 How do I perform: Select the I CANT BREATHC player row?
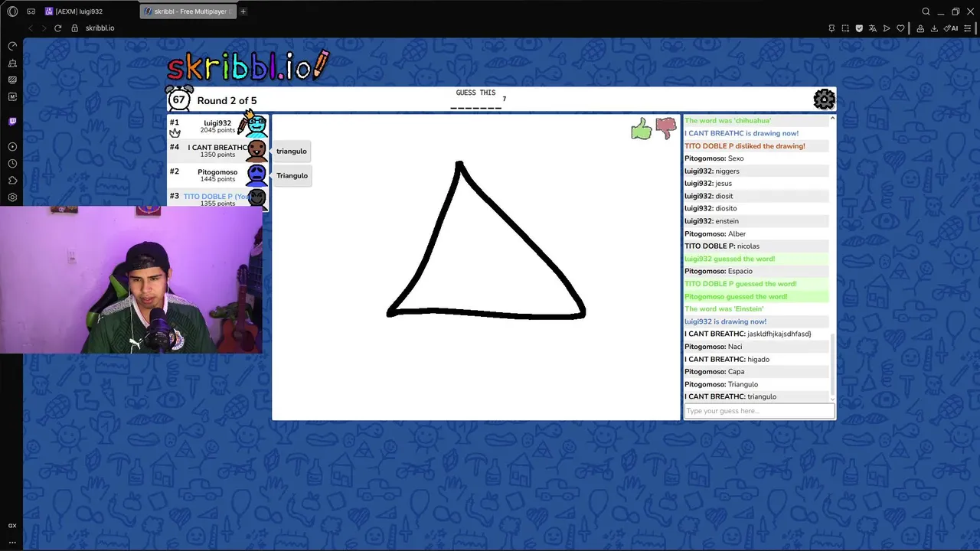pos(217,151)
